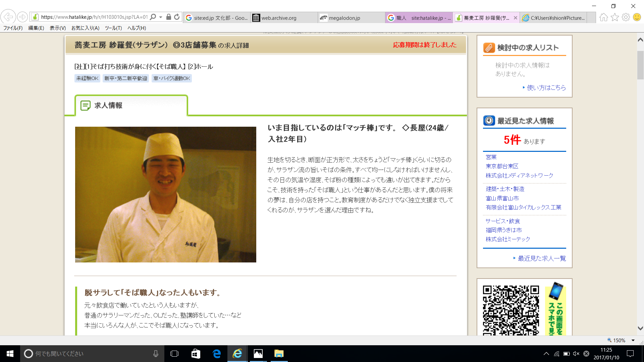This screenshot has height=362, width=644.
Task: Open the IE home icon
Action: tap(603, 17)
